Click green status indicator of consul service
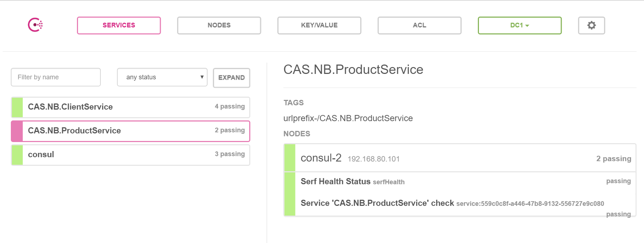 [x=17, y=155]
